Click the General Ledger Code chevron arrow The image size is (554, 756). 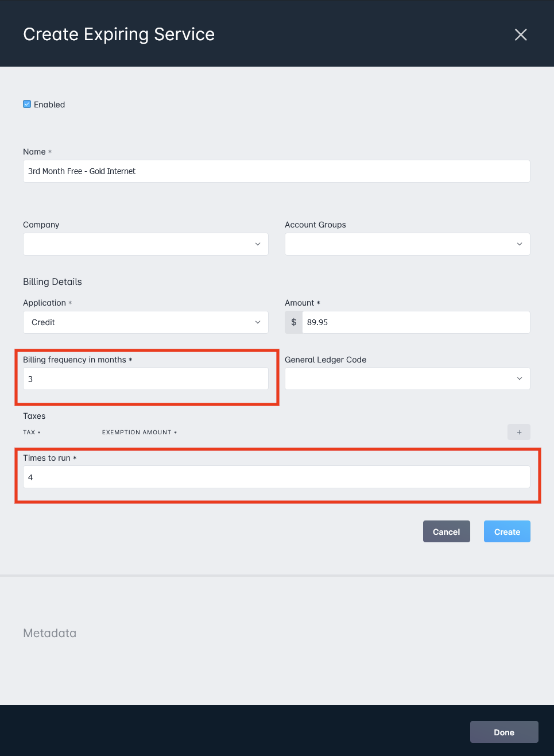[x=520, y=379]
